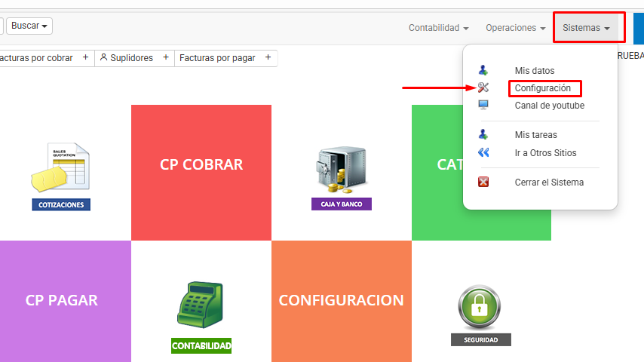Viewport: 644px width, 362px height.
Task: Expand the Buscar dropdown
Action: (30, 26)
